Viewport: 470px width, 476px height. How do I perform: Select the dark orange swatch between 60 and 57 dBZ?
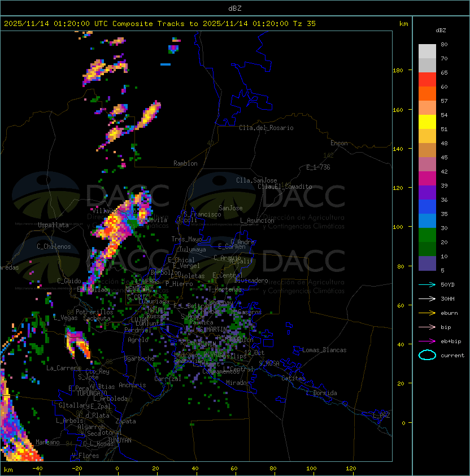point(427,93)
